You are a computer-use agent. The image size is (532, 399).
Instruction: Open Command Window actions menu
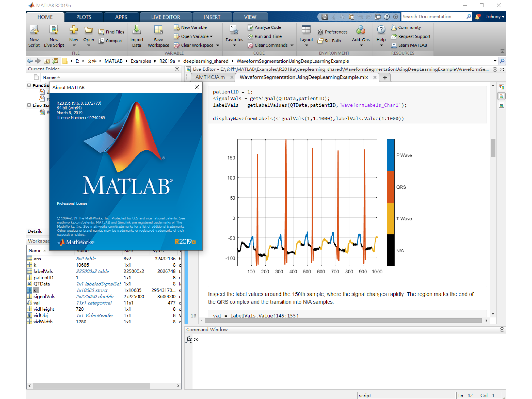pos(502,330)
